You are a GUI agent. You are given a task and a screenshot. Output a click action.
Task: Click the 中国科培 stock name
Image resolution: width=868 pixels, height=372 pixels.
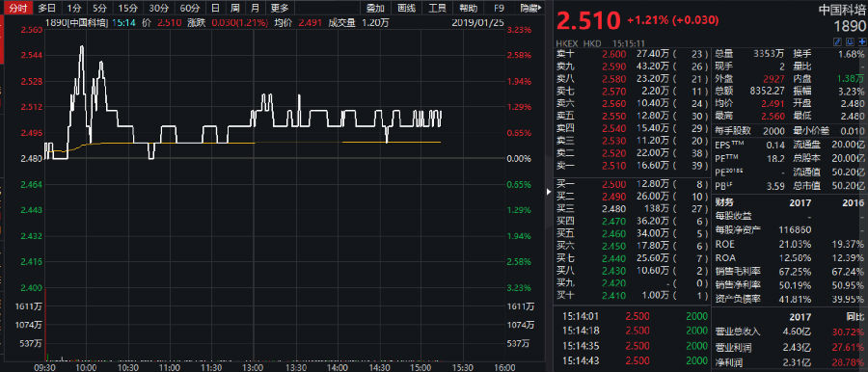pyautogui.click(x=842, y=10)
